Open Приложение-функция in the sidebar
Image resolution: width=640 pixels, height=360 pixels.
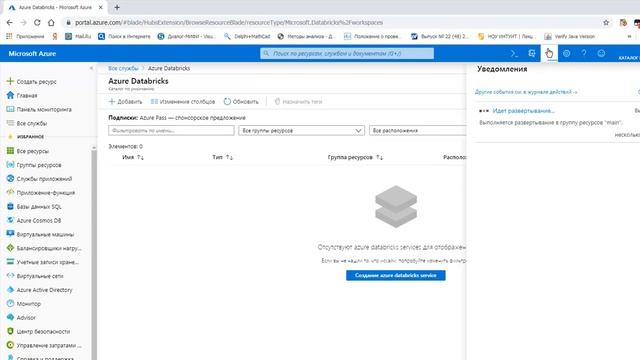point(46,193)
